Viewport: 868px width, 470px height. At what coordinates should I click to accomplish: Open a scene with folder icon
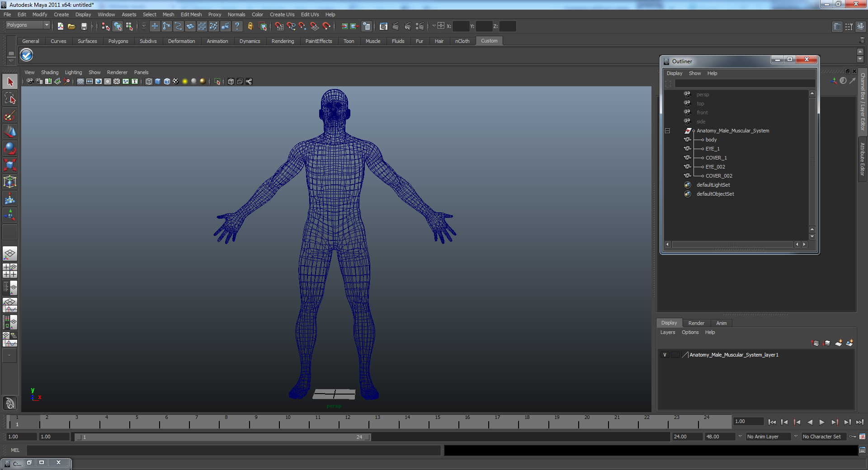[71, 26]
